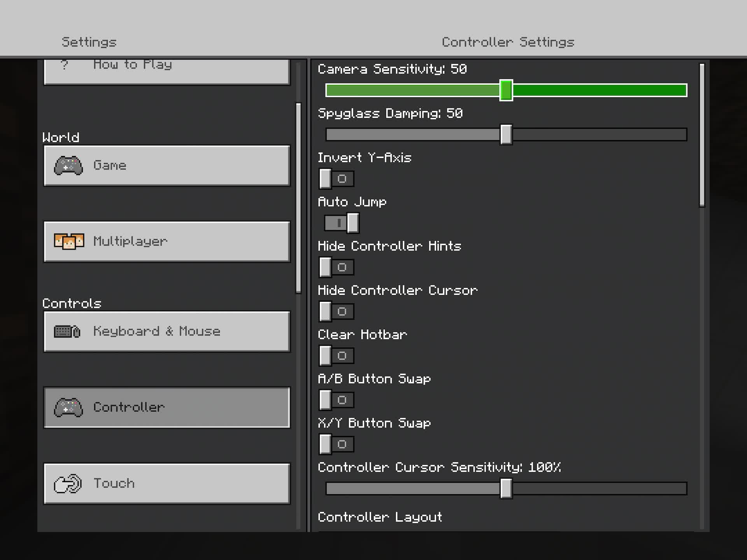Click the keyboard icon beside Keyboard & Mouse
The height and width of the screenshot is (560, 747).
67,331
